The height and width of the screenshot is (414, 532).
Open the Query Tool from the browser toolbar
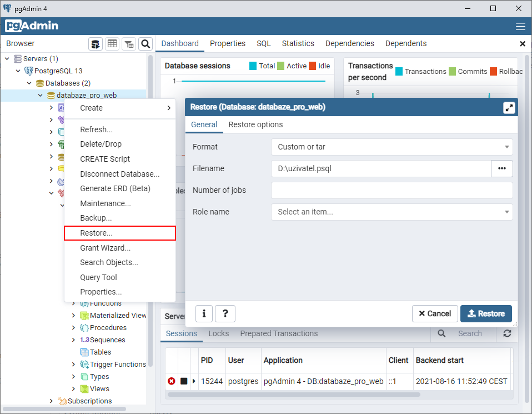(96, 43)
